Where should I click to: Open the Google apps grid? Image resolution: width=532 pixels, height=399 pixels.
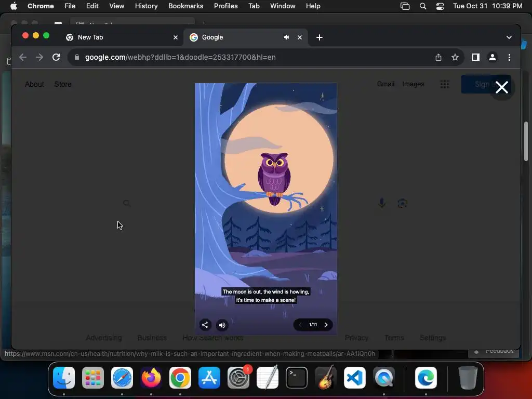point(445,84)
